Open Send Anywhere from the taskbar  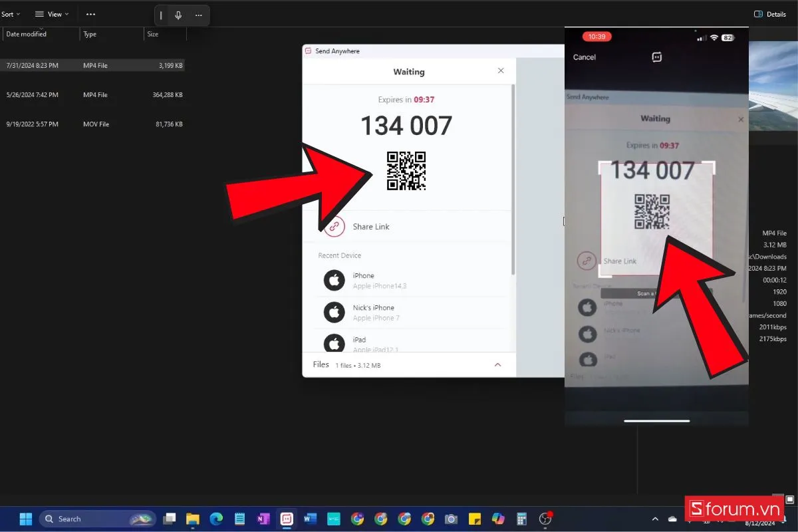point(287,518)
